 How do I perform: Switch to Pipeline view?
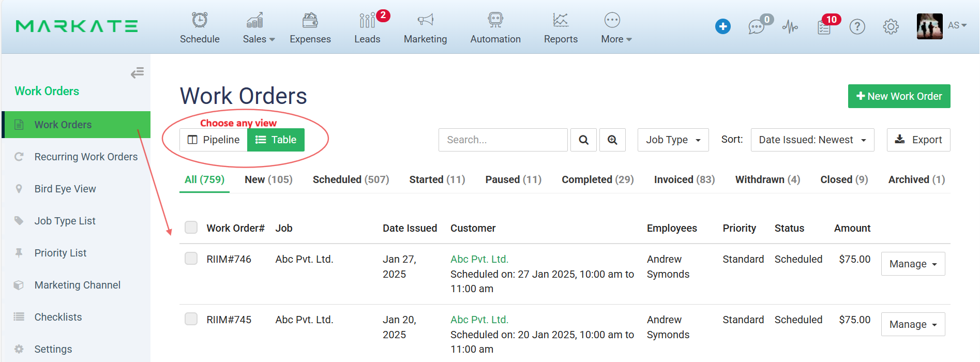214,140
